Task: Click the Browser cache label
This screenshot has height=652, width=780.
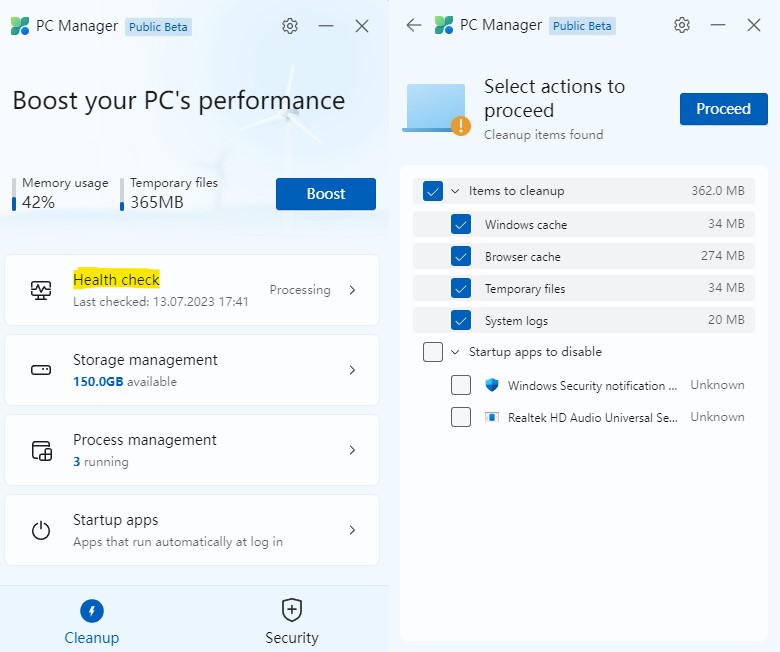Action: click(x=523, y=257)
